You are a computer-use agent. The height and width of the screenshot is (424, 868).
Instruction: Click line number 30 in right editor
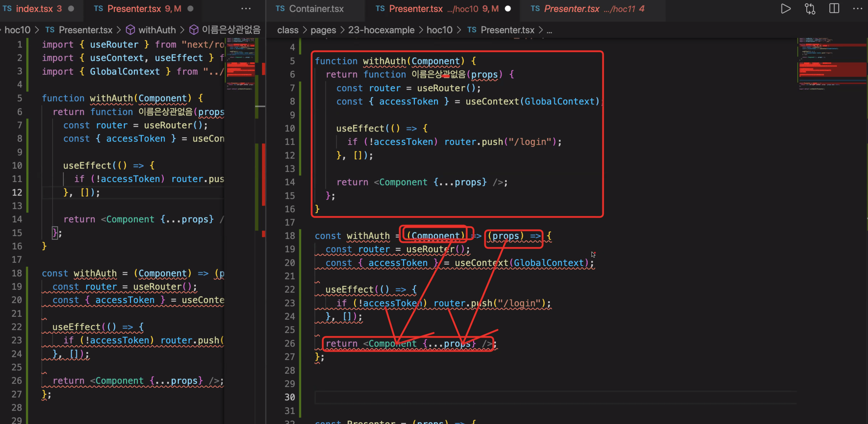coord(289,397)
